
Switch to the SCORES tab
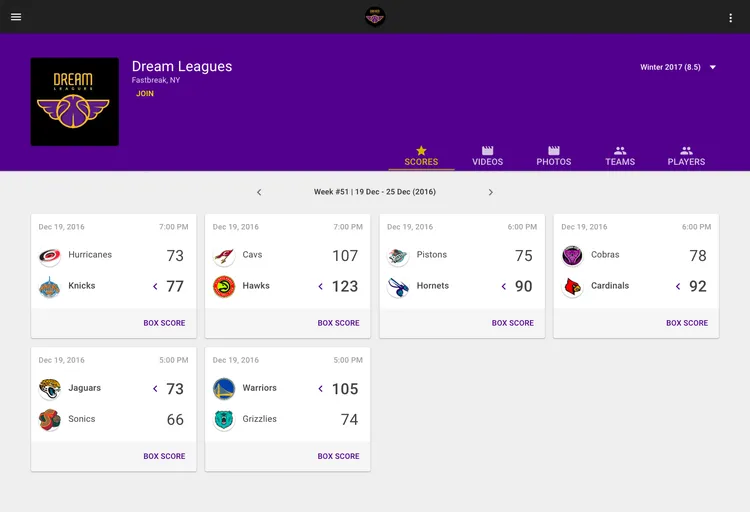(x=421, y=156)
